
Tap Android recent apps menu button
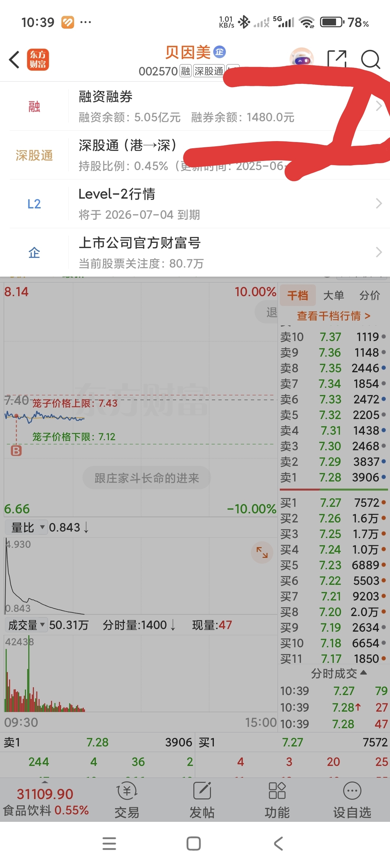point(109,843)
